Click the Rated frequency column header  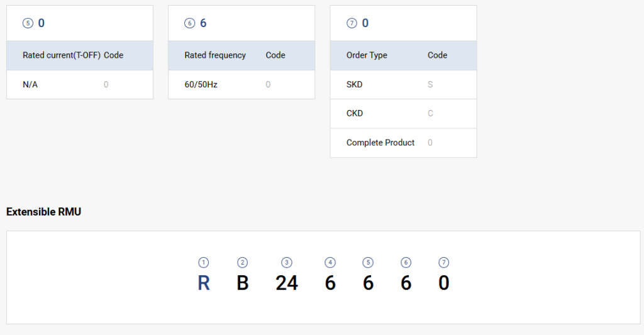pos(215,55)
